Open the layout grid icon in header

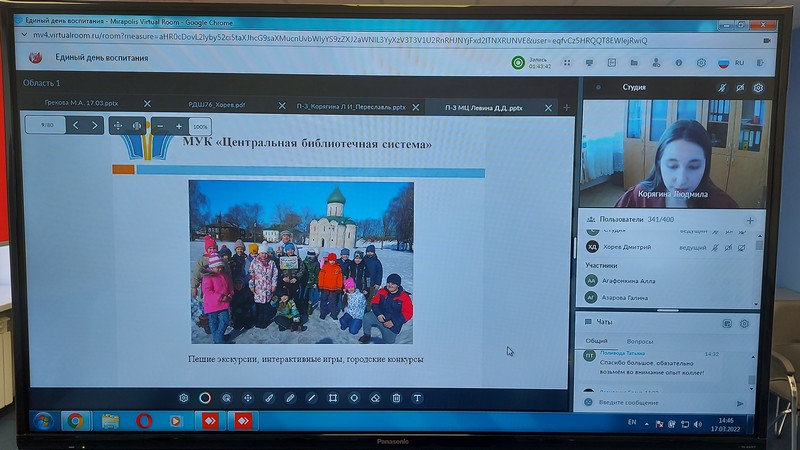click(x=567, y=63)
